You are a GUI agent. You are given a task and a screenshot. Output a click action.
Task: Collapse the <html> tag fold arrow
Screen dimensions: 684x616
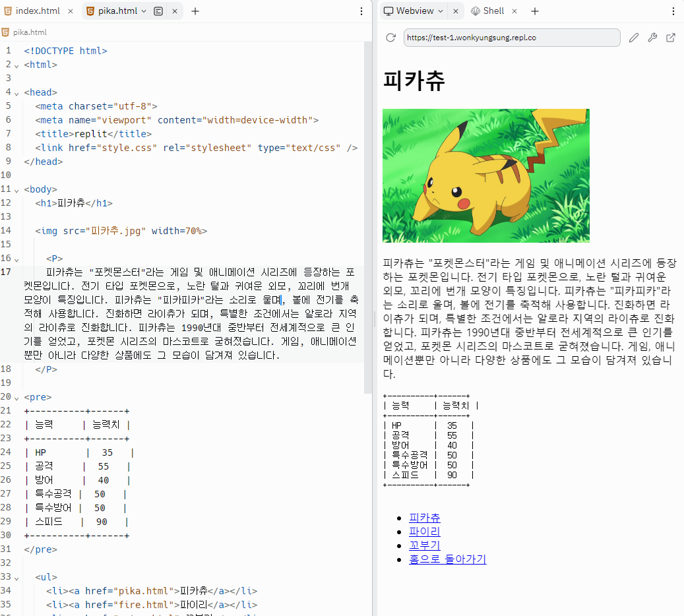point(16,67)
